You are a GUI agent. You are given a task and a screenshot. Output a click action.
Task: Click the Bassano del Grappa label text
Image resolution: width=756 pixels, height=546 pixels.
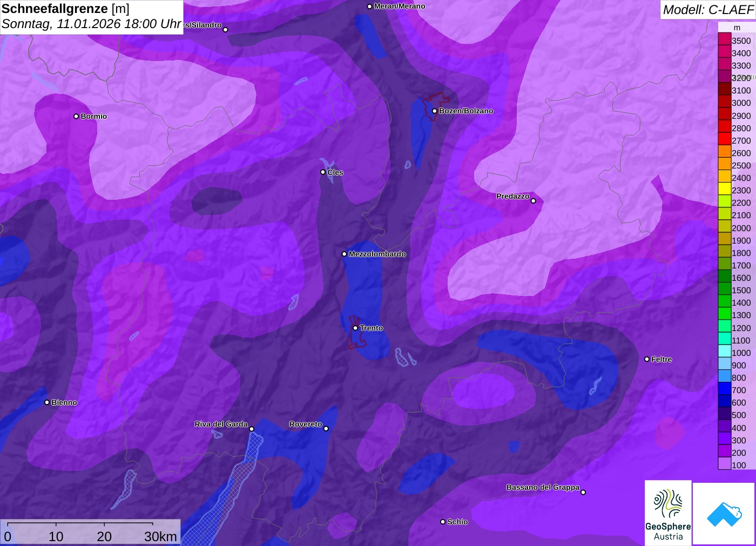pyautogui.click(x=543, y=487)
